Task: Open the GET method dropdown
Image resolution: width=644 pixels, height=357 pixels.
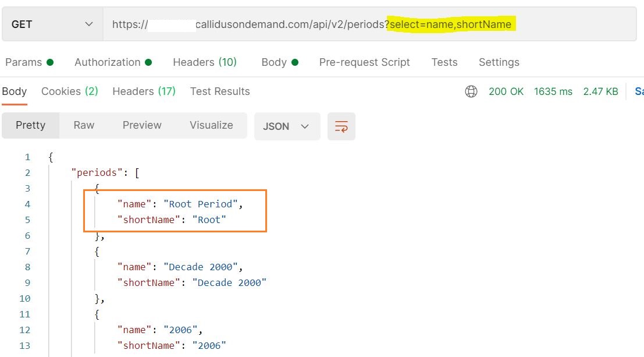Action: (x=52, y=24)
